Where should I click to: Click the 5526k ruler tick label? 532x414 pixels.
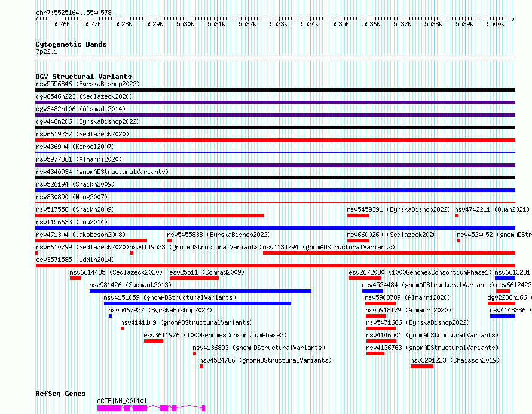(x=61, y=24)
